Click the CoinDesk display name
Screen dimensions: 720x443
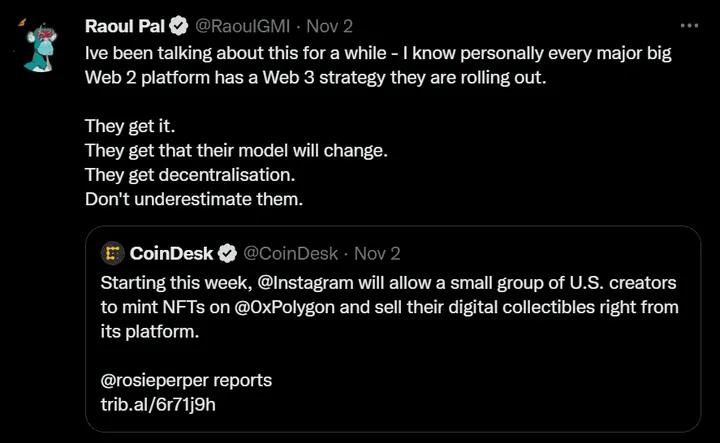(173, 253)
